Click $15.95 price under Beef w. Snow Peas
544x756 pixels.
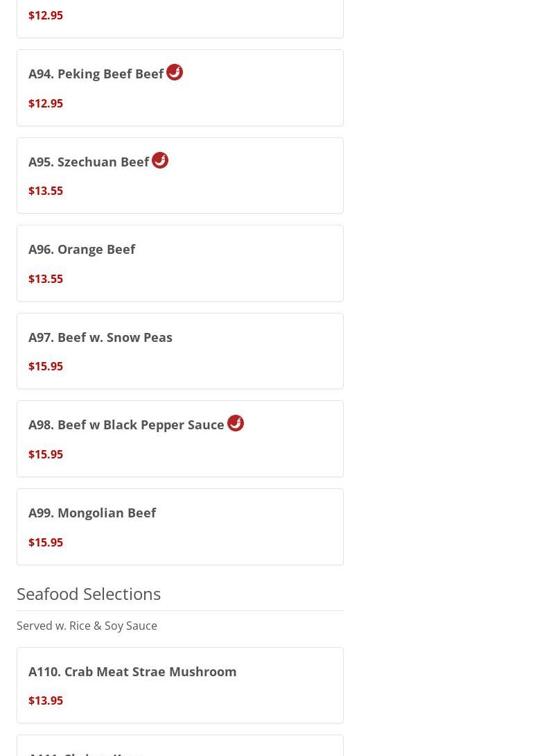pyautogui.click(x=46, y=366)
